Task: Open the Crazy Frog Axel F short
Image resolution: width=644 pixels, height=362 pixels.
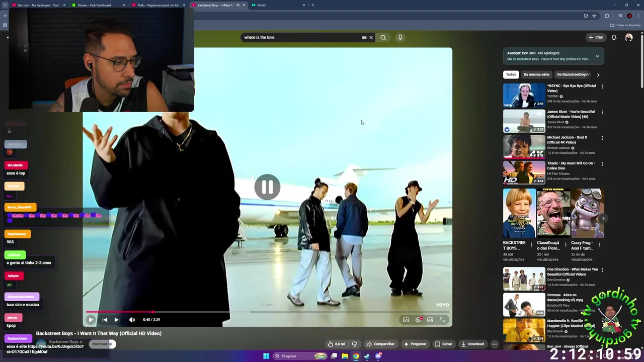Action: coord(588,213)
